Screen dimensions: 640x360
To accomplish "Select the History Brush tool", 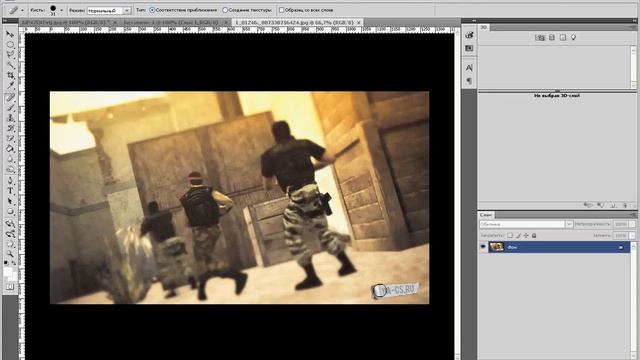I will click(10, 129).
